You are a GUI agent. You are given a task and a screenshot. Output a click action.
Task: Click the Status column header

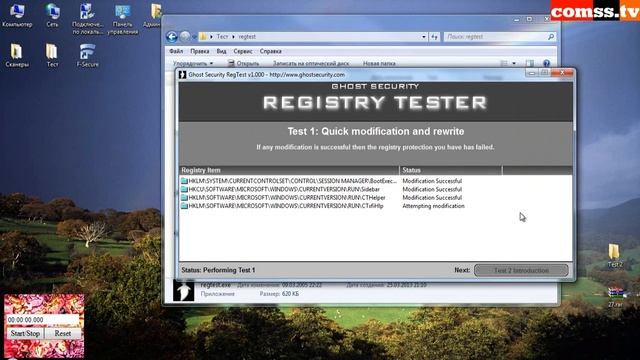point(451,170)
